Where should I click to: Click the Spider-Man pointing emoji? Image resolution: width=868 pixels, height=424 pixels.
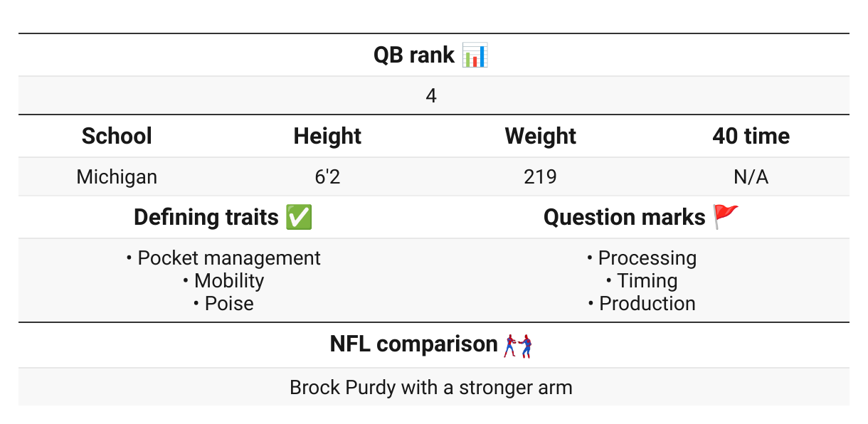pos(518,344)
